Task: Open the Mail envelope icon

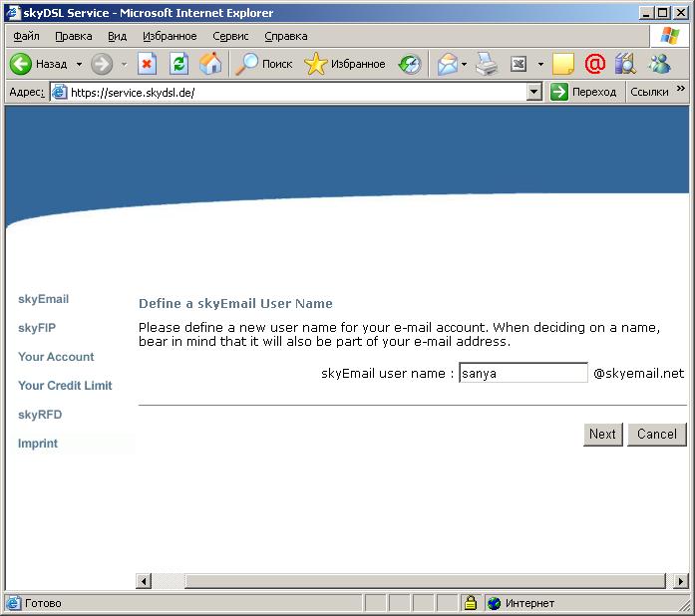Action: [448, 64]
